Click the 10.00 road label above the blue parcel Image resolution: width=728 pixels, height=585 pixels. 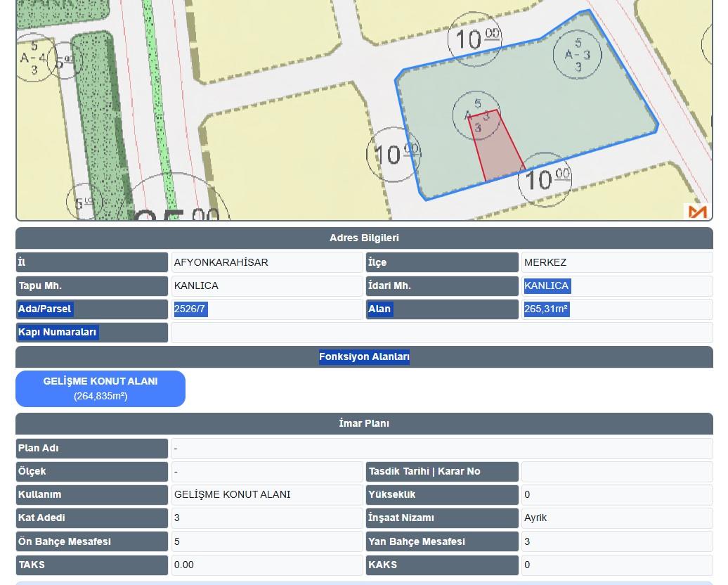[476, 38]
